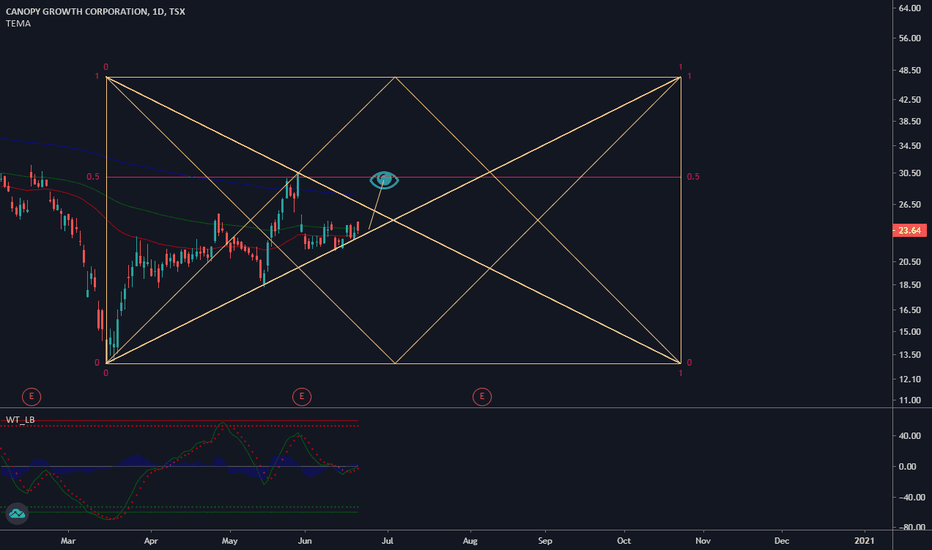Screen dimensions: 932x550
Task: Select the WT_LB indicator label
Action: click(x=20, y=420)
